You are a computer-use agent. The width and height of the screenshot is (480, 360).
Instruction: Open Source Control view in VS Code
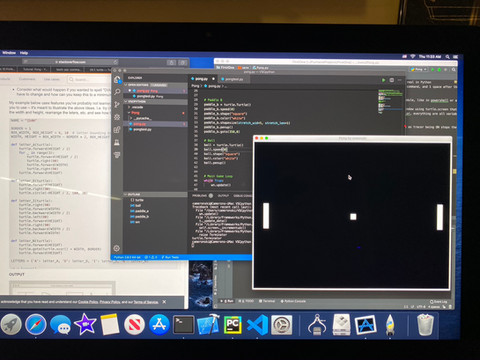click(x=117, y=105)
